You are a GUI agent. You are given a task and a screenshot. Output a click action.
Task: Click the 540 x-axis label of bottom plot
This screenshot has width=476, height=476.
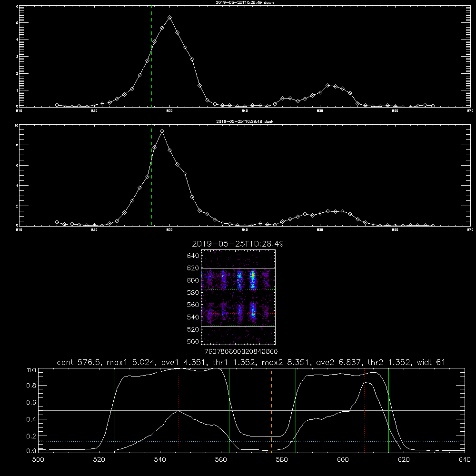coord(160,460)
